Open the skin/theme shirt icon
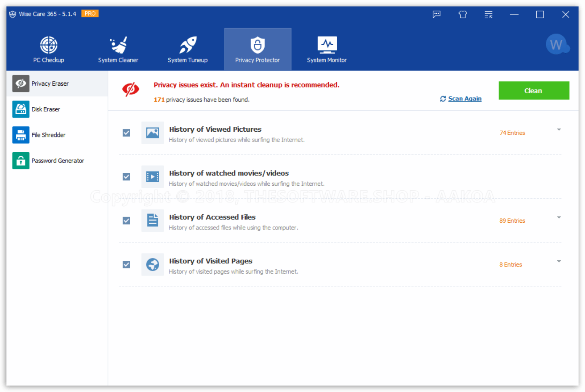 (463, 14)
